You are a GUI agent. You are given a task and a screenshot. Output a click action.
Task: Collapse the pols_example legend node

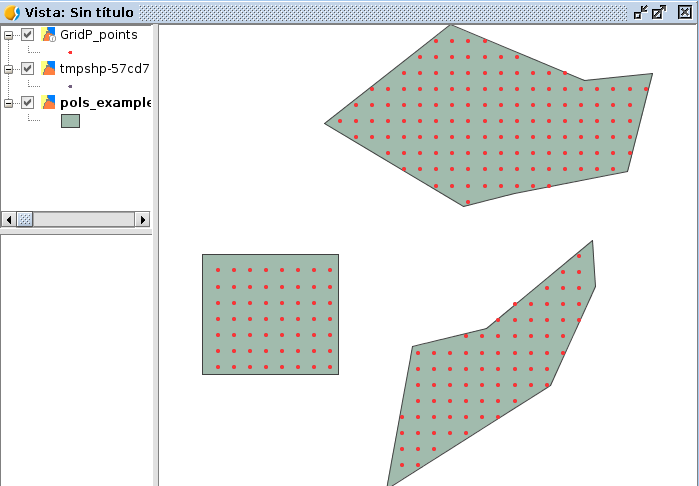9,103
